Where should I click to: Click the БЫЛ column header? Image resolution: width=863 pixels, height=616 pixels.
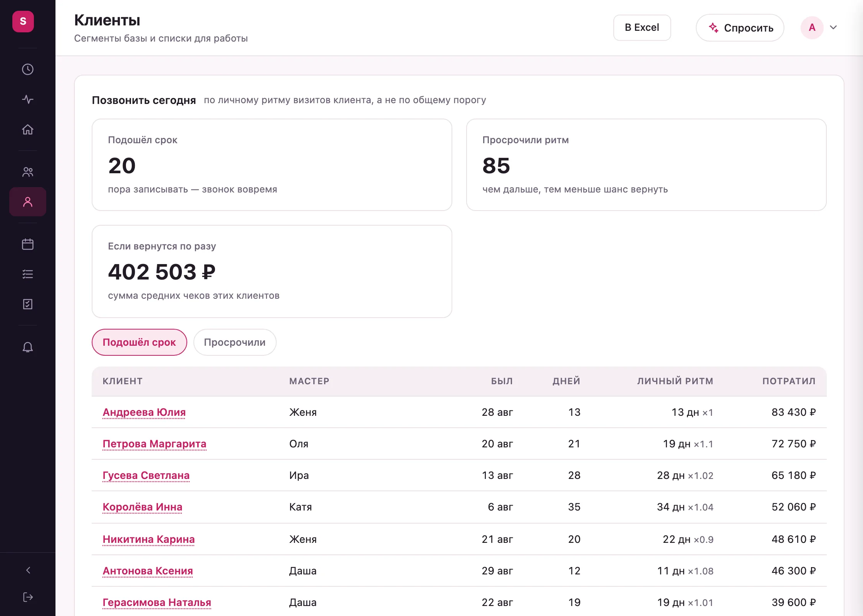tap(502, 381)
